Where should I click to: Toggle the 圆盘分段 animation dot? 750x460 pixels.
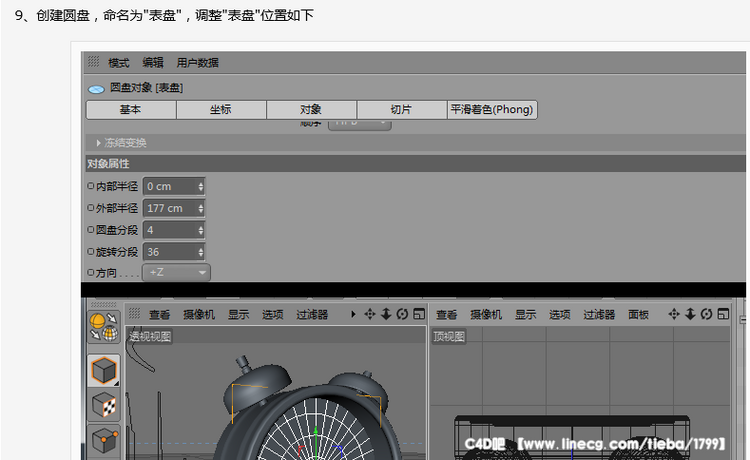point(90,230)
